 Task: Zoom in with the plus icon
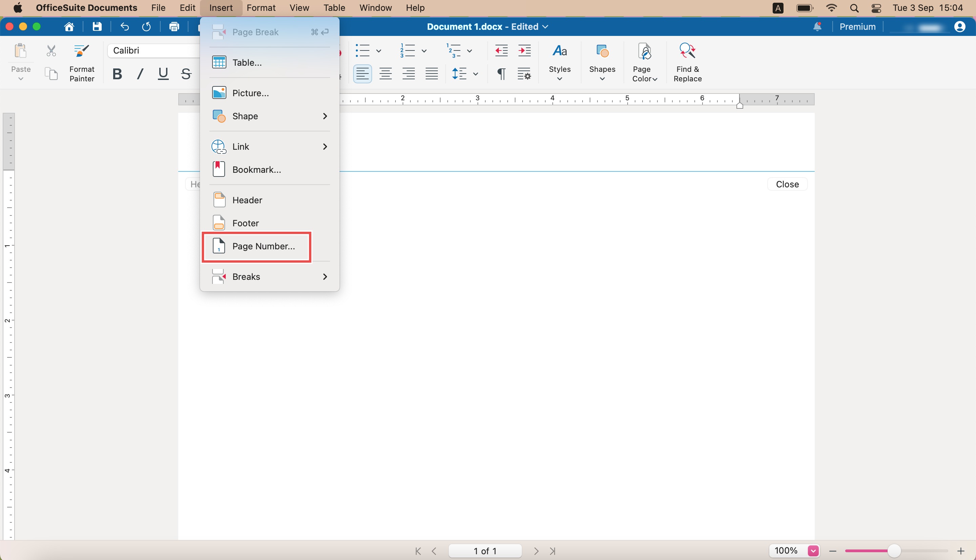(961, 551)
